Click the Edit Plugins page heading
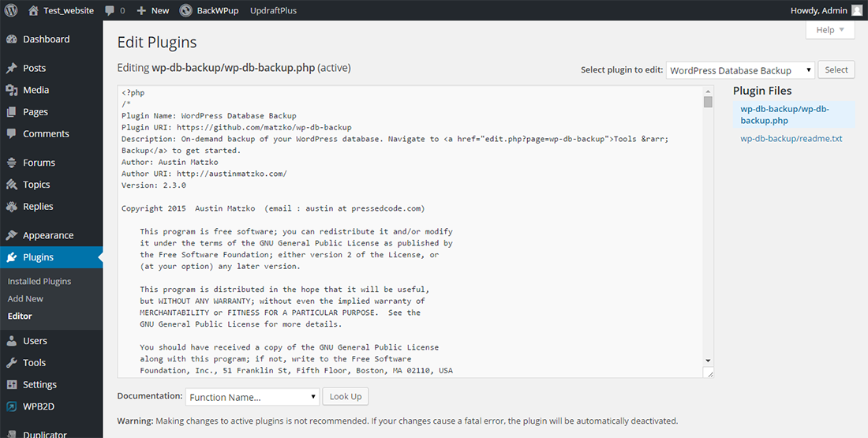Image resolution: width=868 pixels, height=438 pixels. [157, 43]
